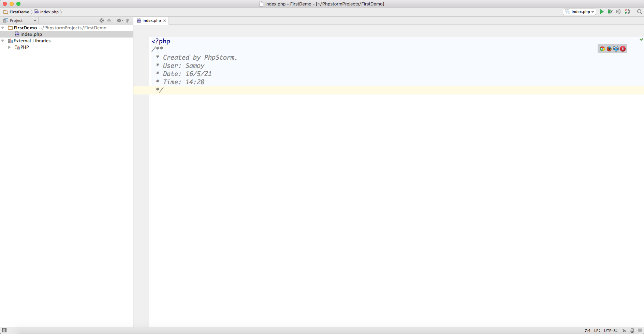This screenshot has width=644, height=334.
Task: Open the Hector inspection profile icon
Action: [x=632, y=331]
